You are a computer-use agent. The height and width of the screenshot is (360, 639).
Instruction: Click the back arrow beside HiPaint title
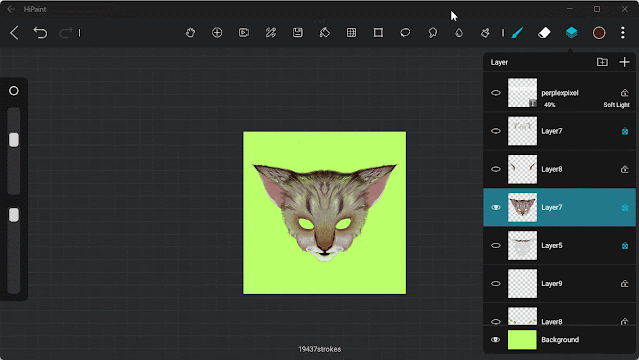11,9
